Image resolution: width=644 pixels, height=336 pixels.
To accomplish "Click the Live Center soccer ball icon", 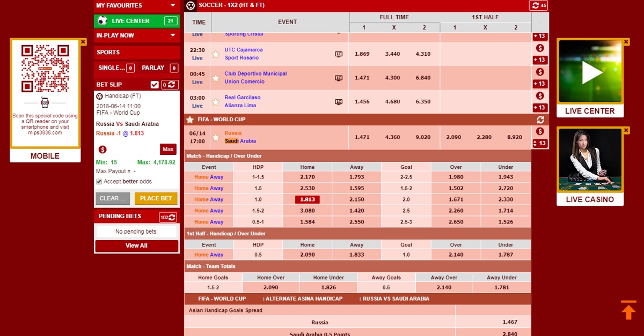I will (x=102, y=21).
